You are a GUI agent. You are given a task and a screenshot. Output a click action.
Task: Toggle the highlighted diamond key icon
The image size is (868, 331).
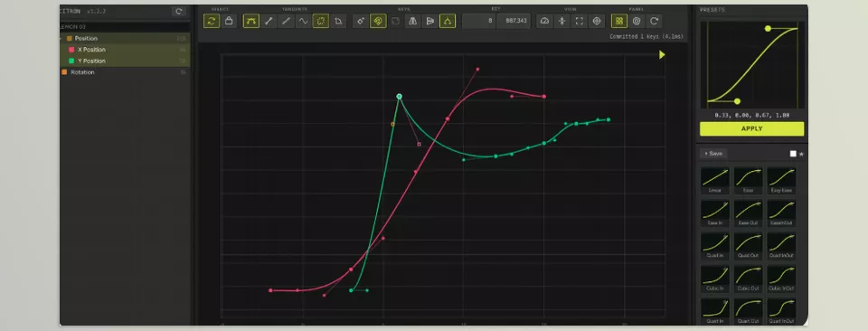coord(378,21)
